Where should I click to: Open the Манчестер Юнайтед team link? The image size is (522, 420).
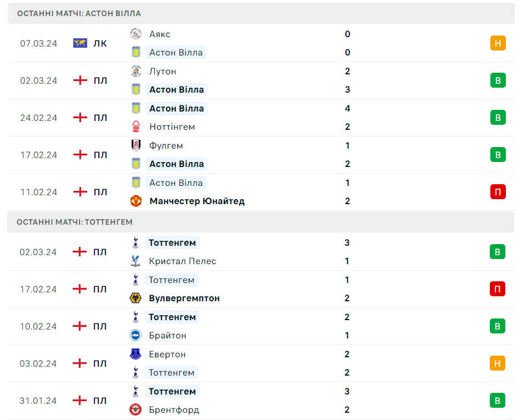(x=197, y=201)
